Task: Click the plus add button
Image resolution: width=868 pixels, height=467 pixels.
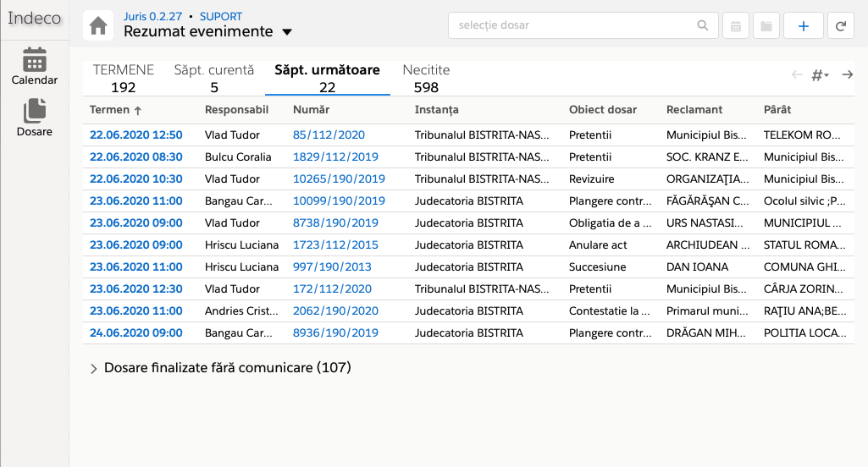Action: pos(804,26)
